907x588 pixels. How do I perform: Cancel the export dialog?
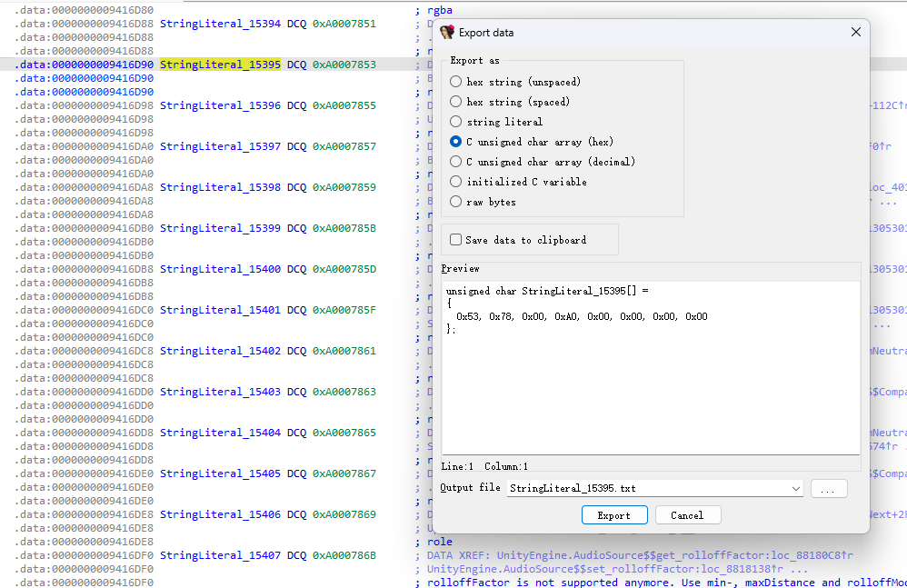(x=687, y=515)
